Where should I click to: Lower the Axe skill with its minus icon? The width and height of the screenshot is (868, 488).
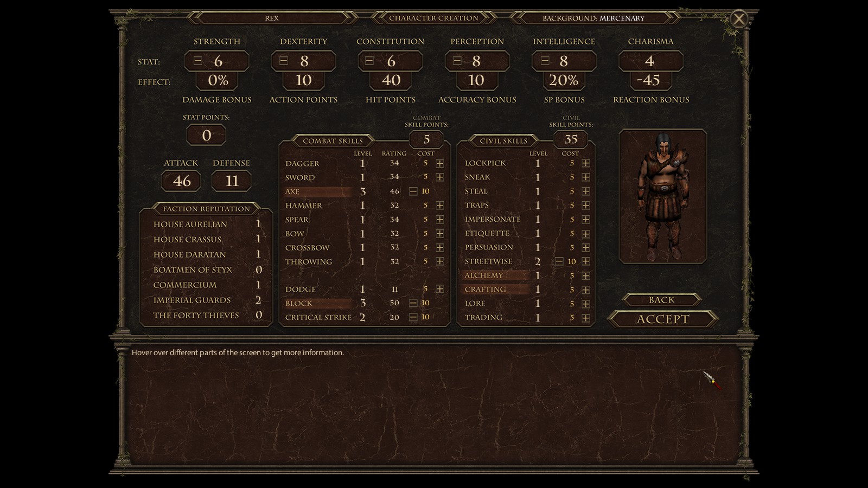coord(413,191)
